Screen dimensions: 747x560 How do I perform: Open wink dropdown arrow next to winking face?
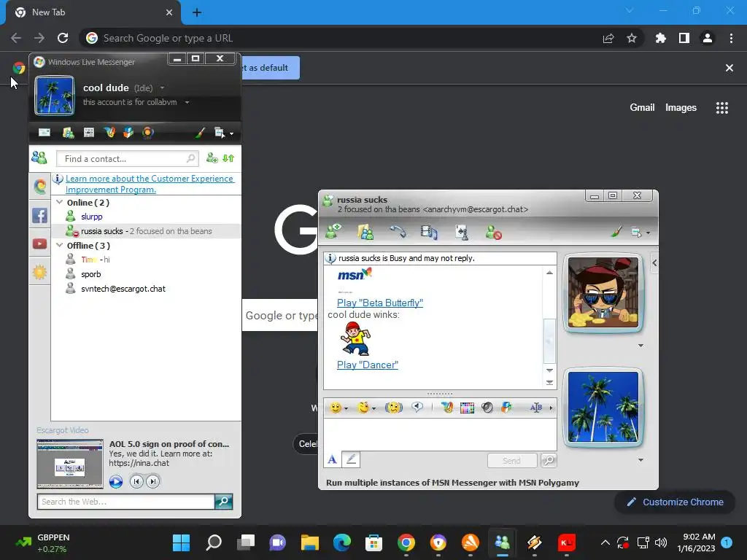374,408
